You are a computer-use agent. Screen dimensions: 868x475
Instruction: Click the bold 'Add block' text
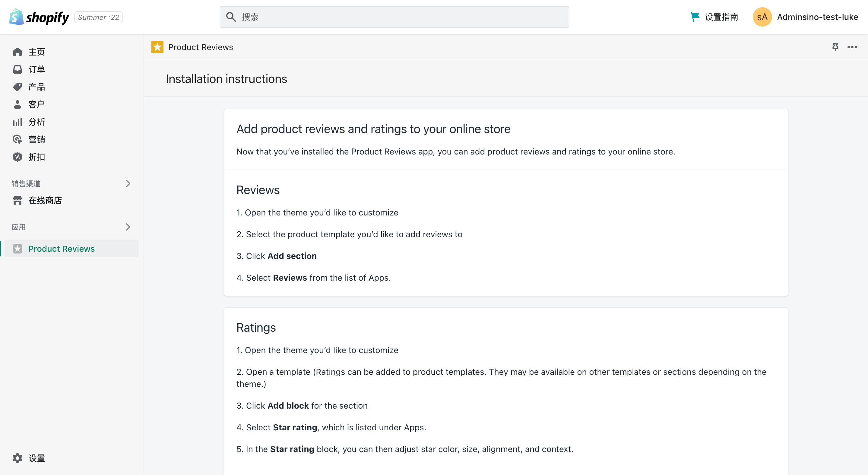pyautogui.click(x=288, y=406)
